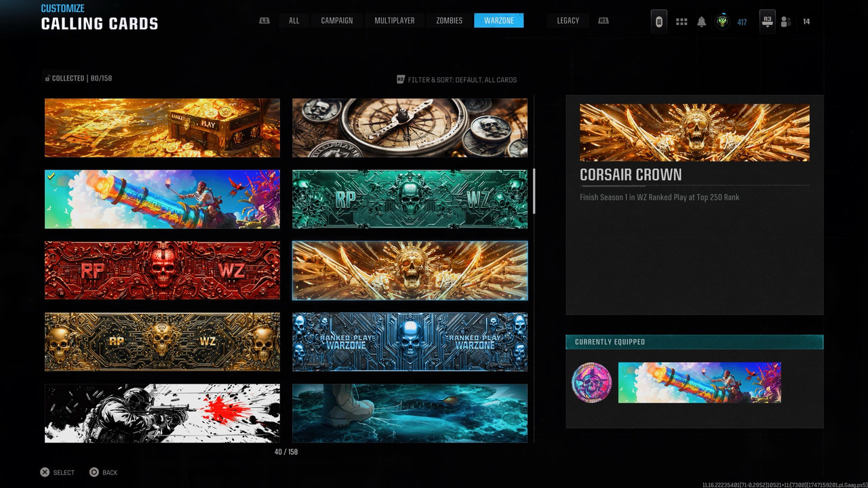Open the player rank emblem icon
This screenshot has height=488, width=868.
tap(723, 22)
